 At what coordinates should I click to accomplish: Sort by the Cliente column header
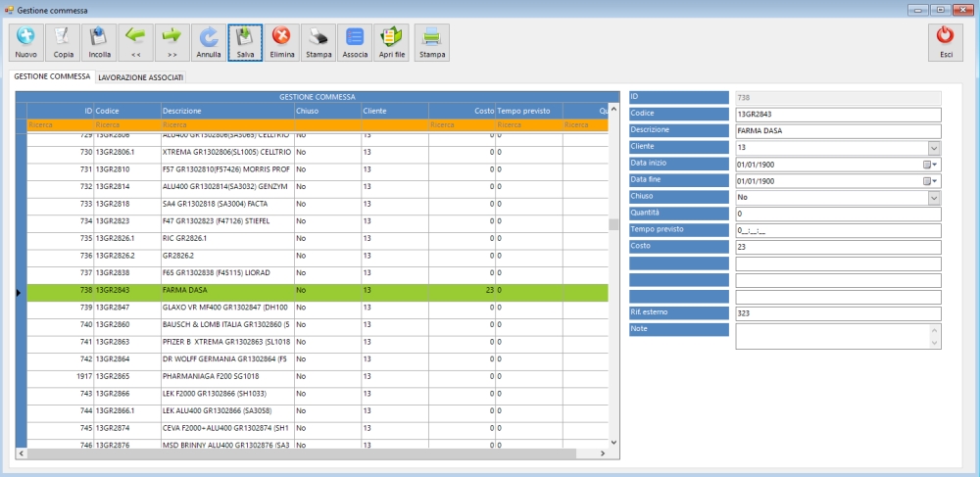click(394, 111)
